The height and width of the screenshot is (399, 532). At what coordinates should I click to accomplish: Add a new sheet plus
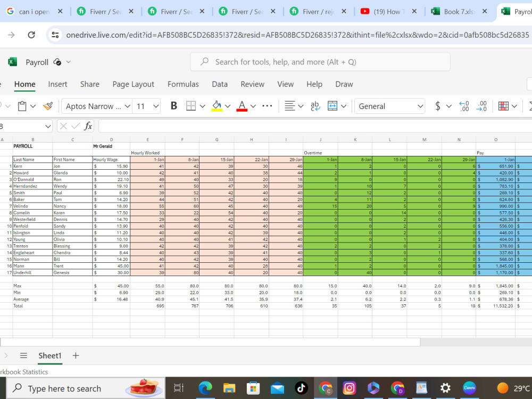pos(76,355)
